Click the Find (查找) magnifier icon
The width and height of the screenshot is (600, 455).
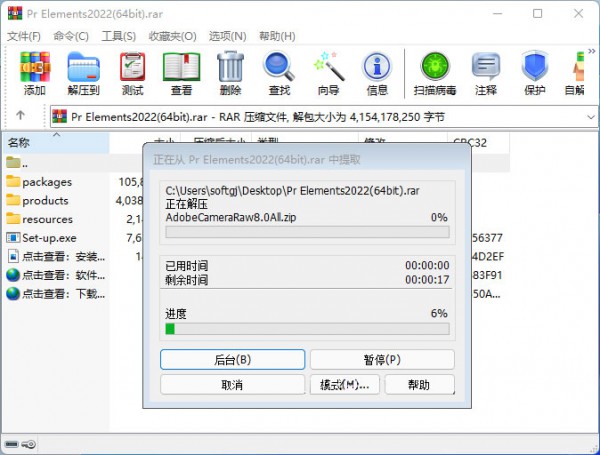279,67
